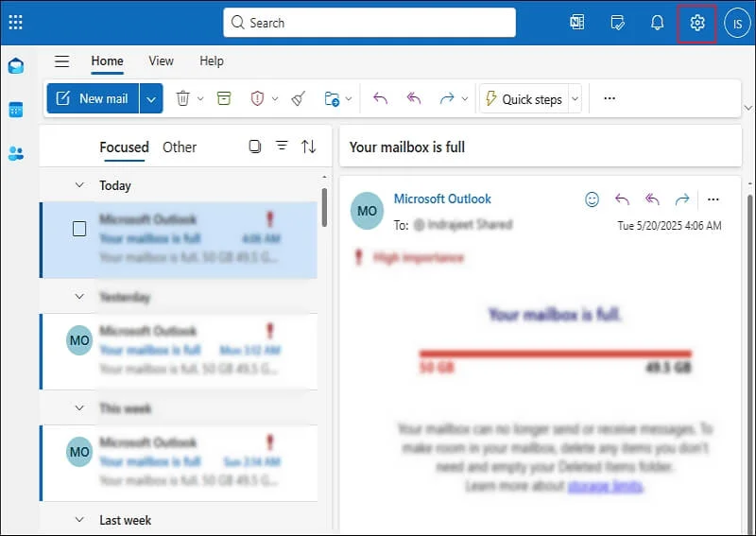Click the React smiley icon
This screenshot has width=756, height=536.
(592, 199)
